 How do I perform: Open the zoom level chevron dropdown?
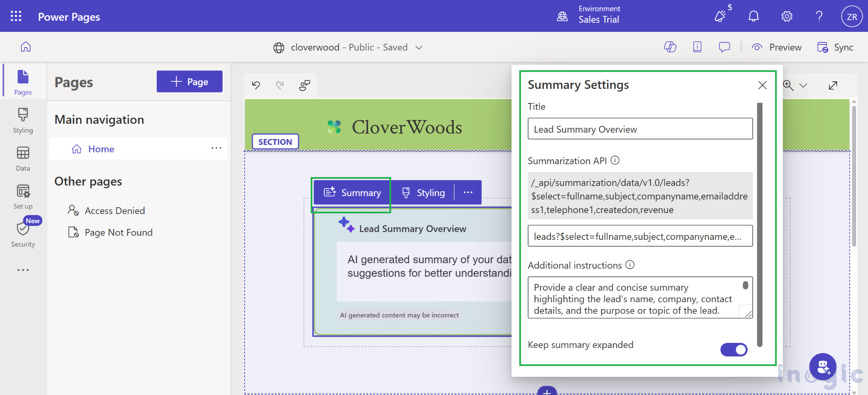click(804, 85)
